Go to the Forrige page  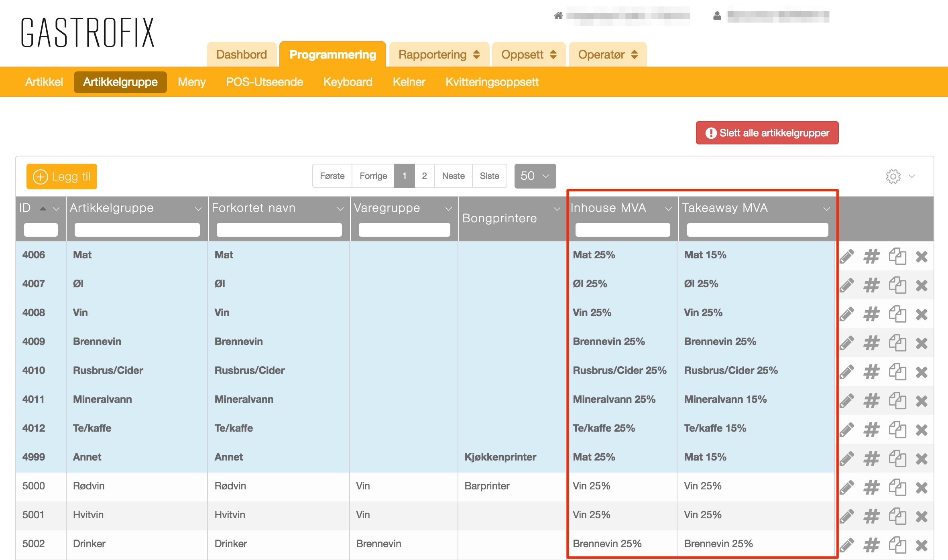[x=373, y=176]
